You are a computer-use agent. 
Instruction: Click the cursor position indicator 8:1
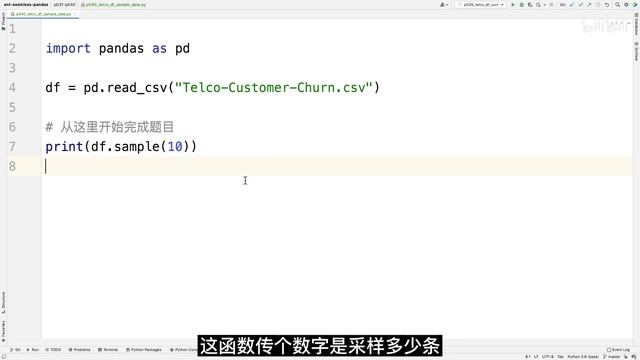528,357
